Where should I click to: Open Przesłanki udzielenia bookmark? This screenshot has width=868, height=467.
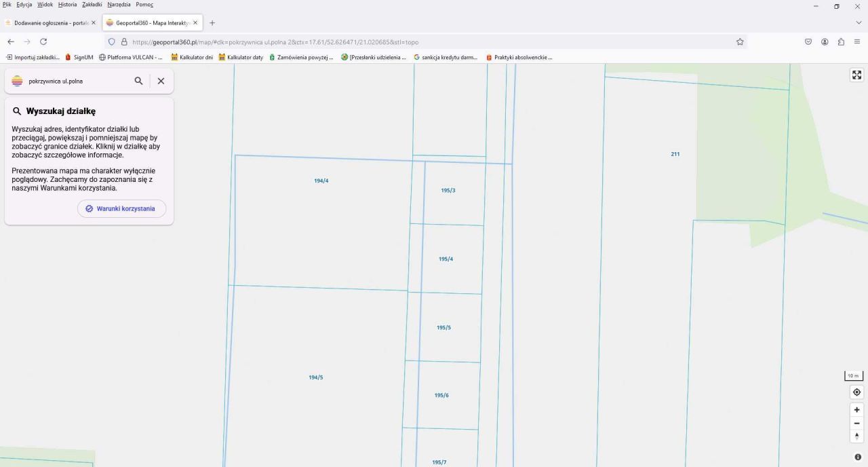tap(374, 57)
